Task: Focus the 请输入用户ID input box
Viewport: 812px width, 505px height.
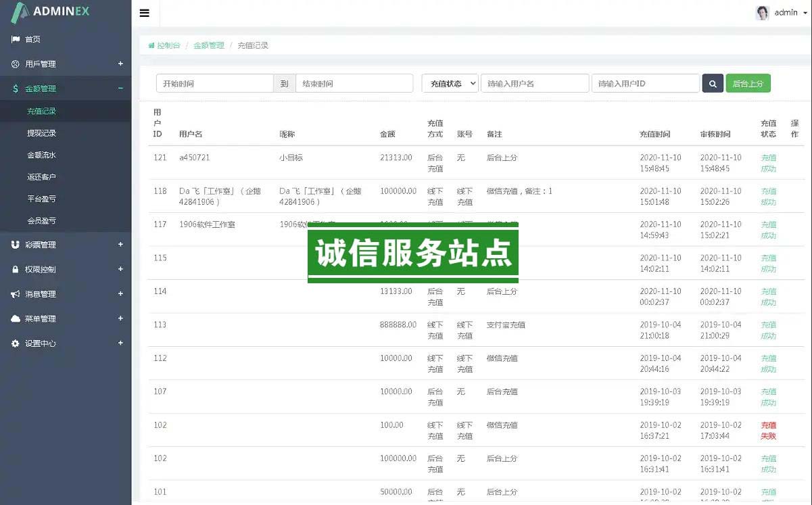Action: point(645,83)
